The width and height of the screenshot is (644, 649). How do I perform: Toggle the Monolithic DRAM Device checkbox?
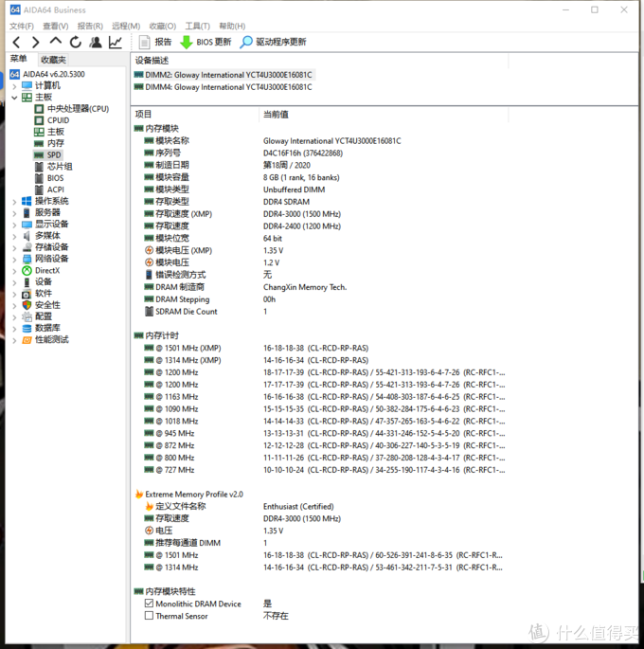click(x=149, y=604)
